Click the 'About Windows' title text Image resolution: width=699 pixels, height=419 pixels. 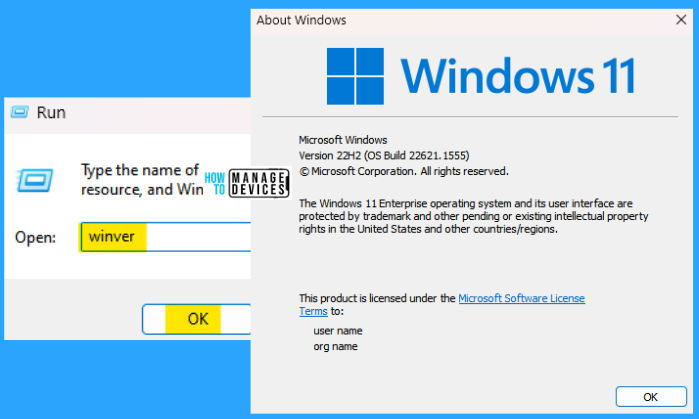301,20
